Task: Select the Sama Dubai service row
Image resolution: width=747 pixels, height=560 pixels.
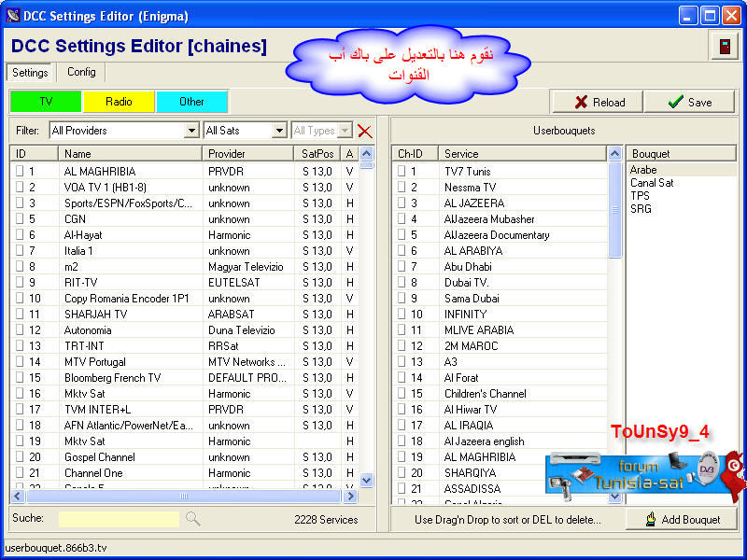Action: [x=500, y=298]
